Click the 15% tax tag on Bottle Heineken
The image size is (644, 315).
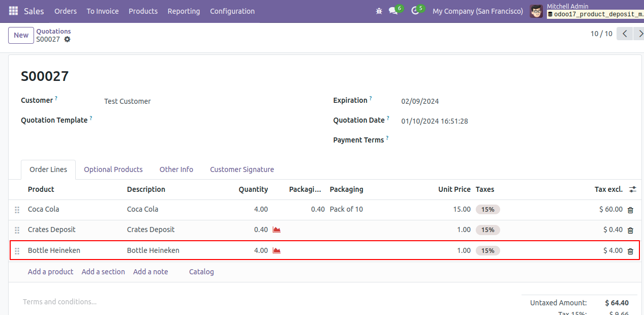pos(488,250)
